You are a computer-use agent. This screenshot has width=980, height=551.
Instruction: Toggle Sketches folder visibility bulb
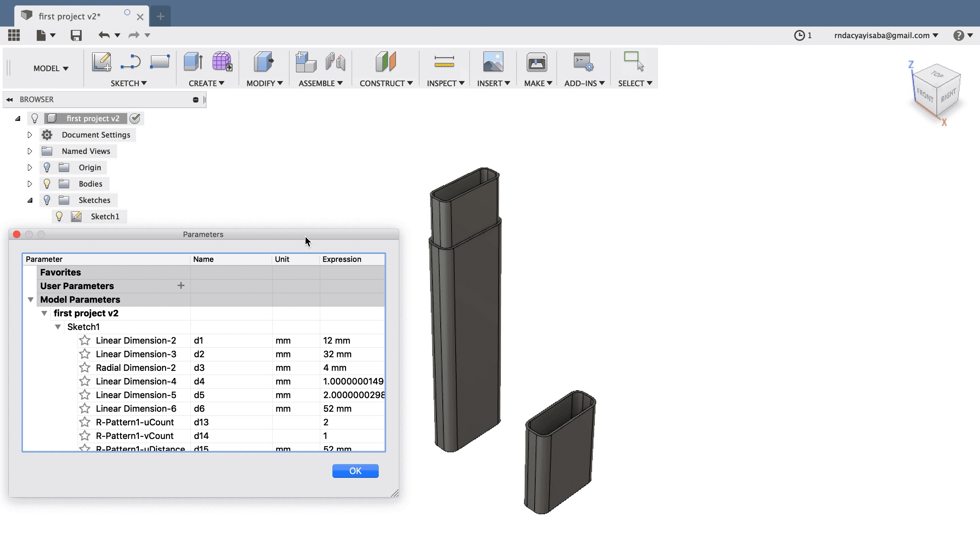[x=47, y=200]
